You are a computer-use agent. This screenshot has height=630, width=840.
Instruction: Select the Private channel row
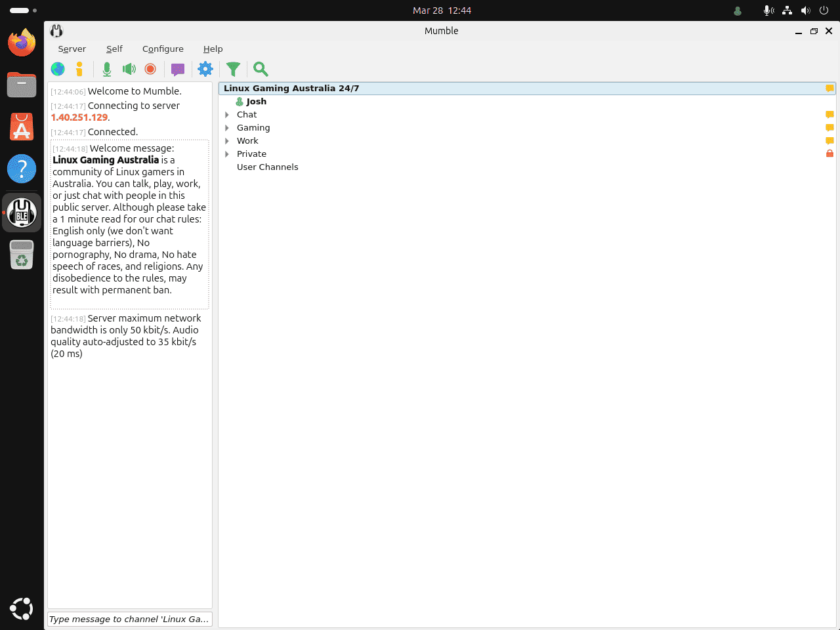tap(527, 154)
